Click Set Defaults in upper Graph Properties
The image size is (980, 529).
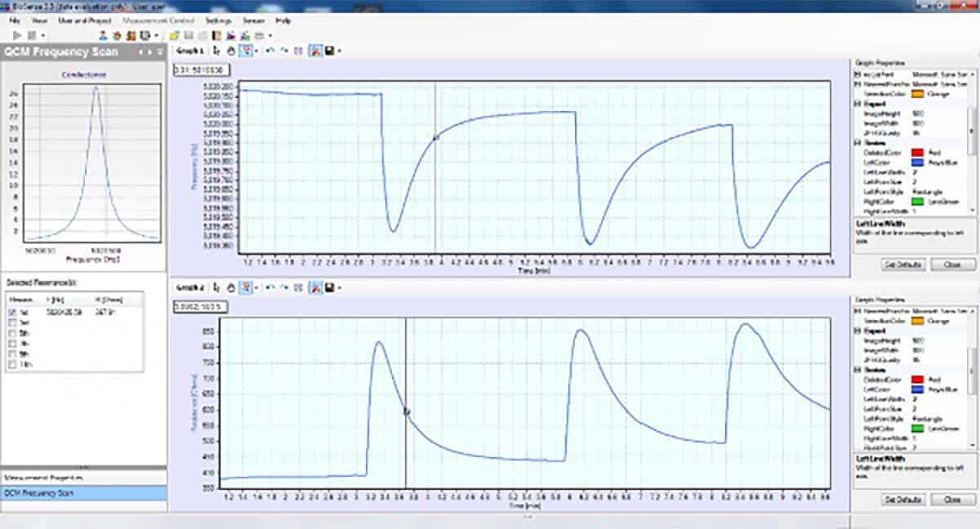point(902,264)
